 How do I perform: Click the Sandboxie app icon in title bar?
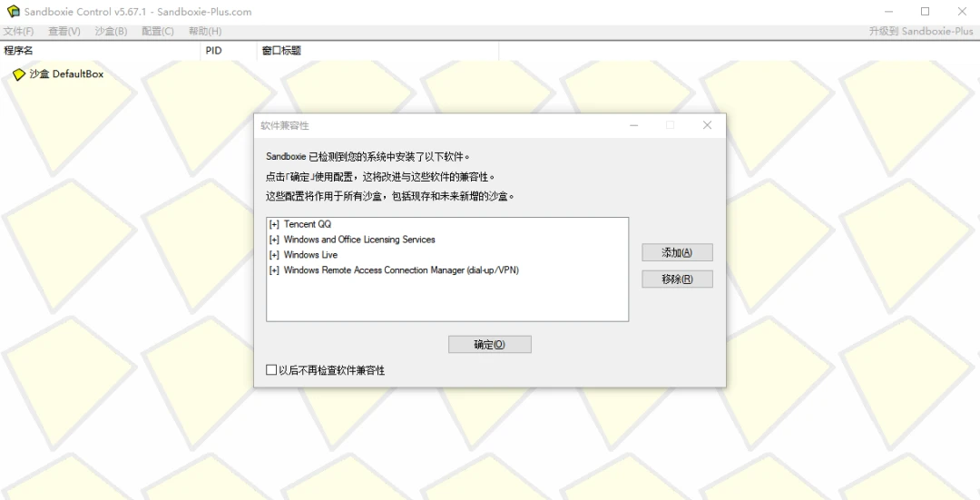[x=13, y=11]
